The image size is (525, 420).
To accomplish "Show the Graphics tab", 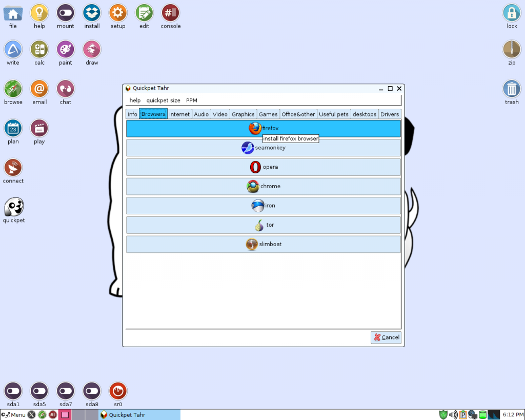I will (243, 114).
